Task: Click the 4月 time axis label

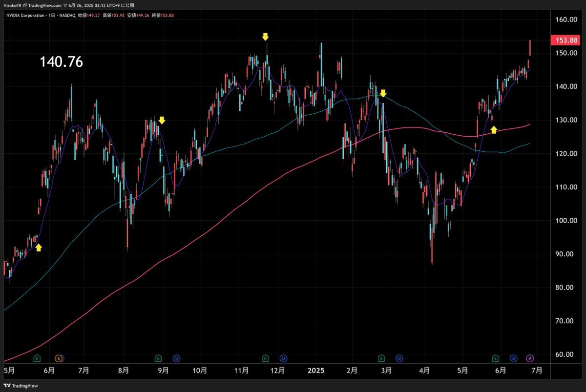Action: (x=425, y=371)
